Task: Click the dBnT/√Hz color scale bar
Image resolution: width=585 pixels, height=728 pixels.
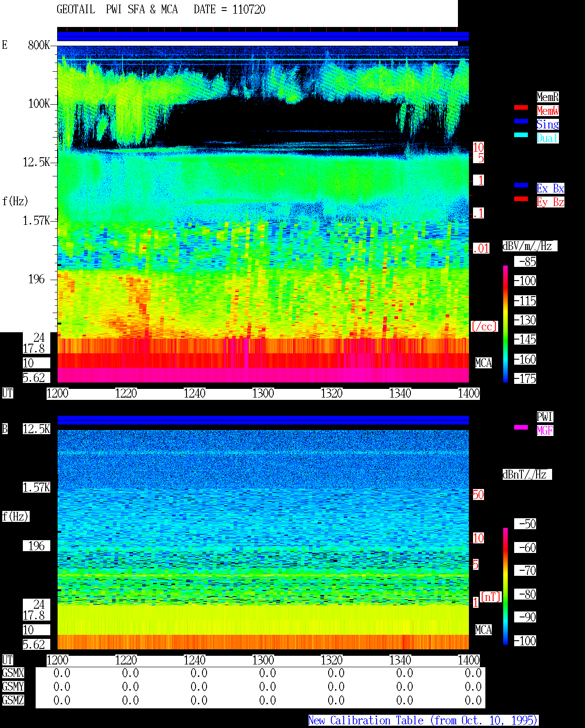Action: (x=505, y=586)
